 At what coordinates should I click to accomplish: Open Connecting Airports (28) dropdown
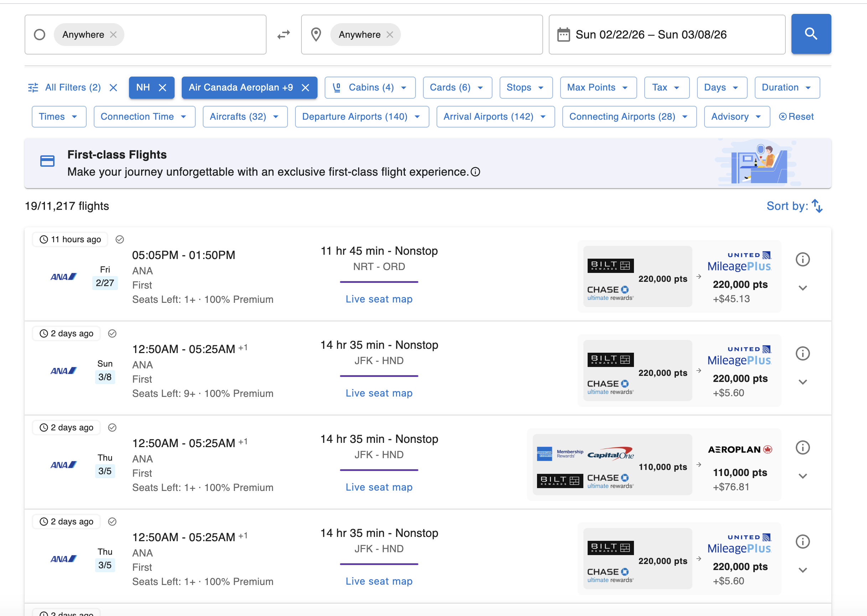coord(629,117)
